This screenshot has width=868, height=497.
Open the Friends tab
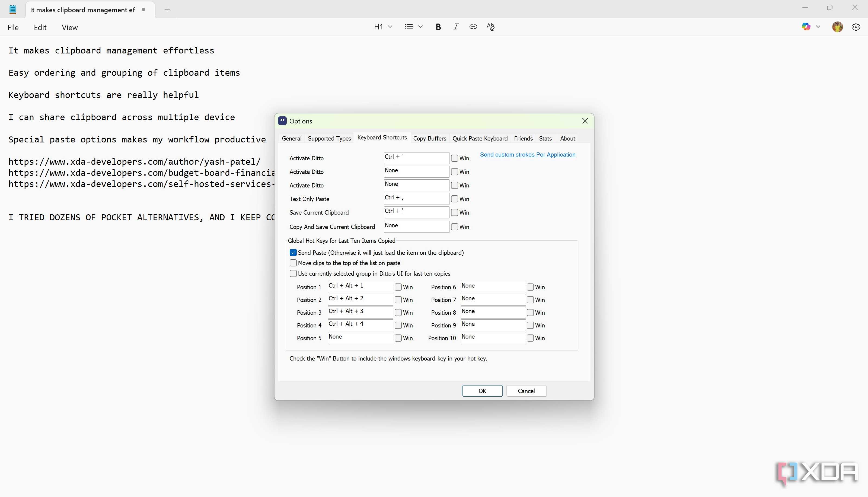(523, 139)
